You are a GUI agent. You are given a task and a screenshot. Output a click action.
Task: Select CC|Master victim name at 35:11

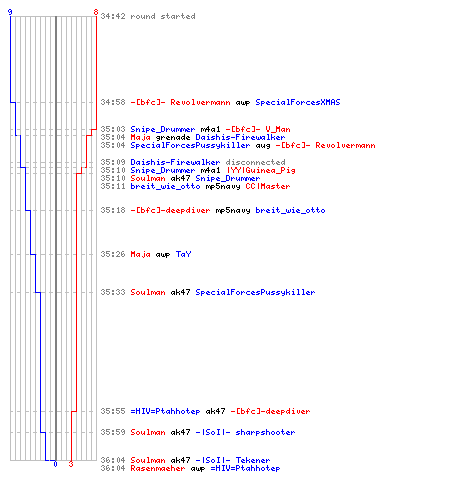point(268,186)
